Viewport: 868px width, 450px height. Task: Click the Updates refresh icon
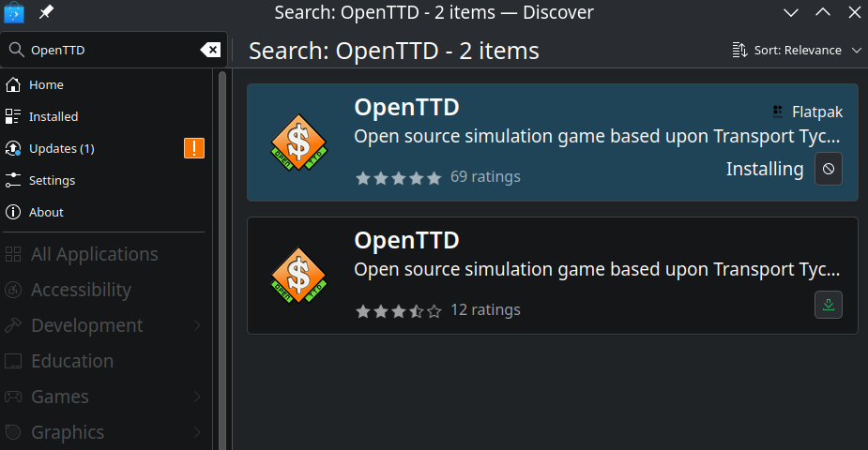(x=13, y=148)
